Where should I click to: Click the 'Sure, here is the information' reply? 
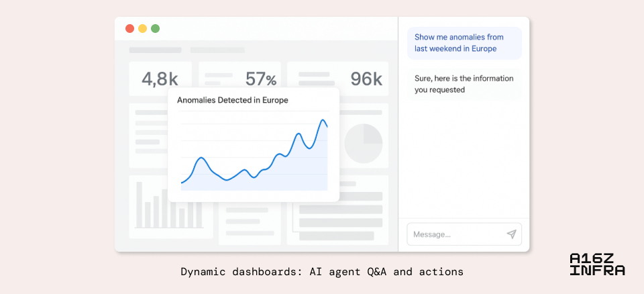[464, 84]
